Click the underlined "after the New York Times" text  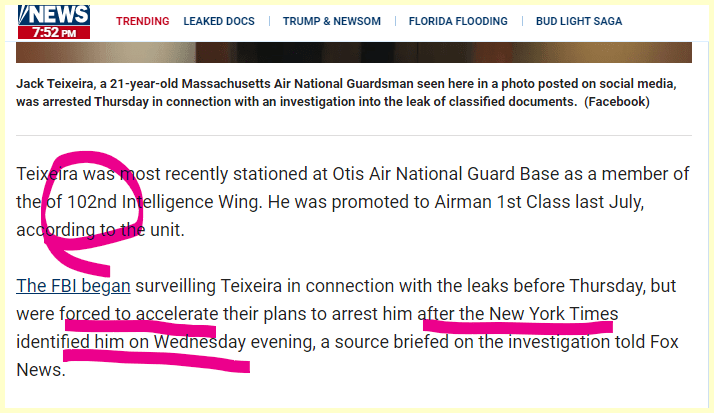coord(518,314)
